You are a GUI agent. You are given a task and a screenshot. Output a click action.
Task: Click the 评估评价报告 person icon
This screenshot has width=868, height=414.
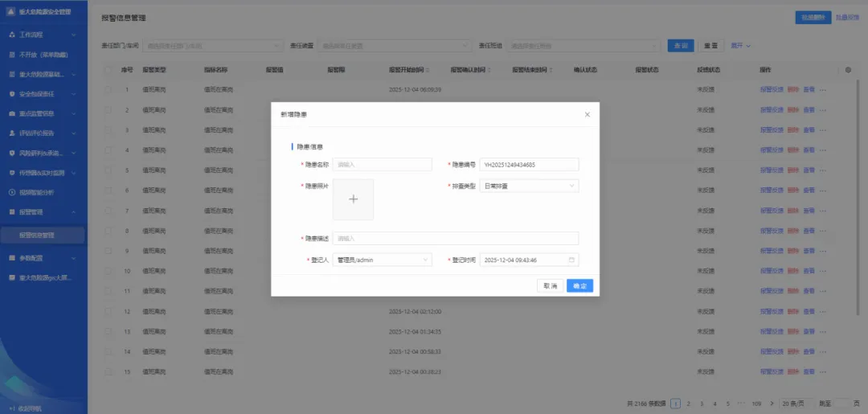tap(12, 133)
